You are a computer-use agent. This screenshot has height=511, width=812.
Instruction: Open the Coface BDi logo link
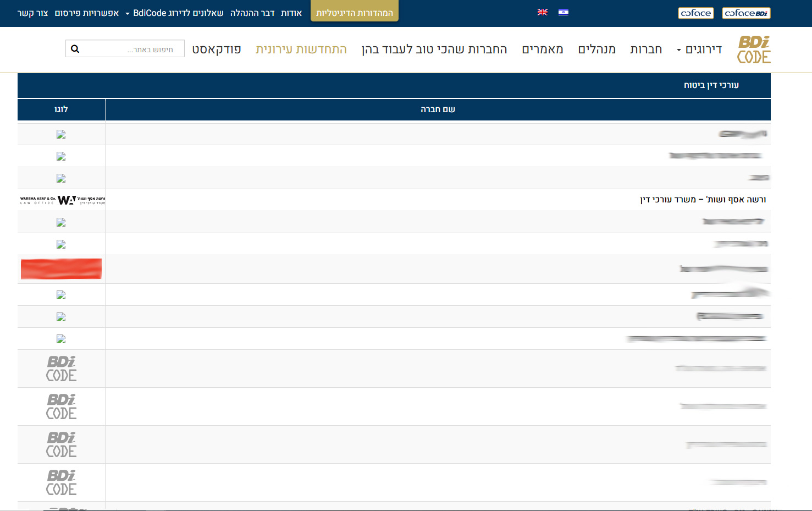(x=745, y=13)
